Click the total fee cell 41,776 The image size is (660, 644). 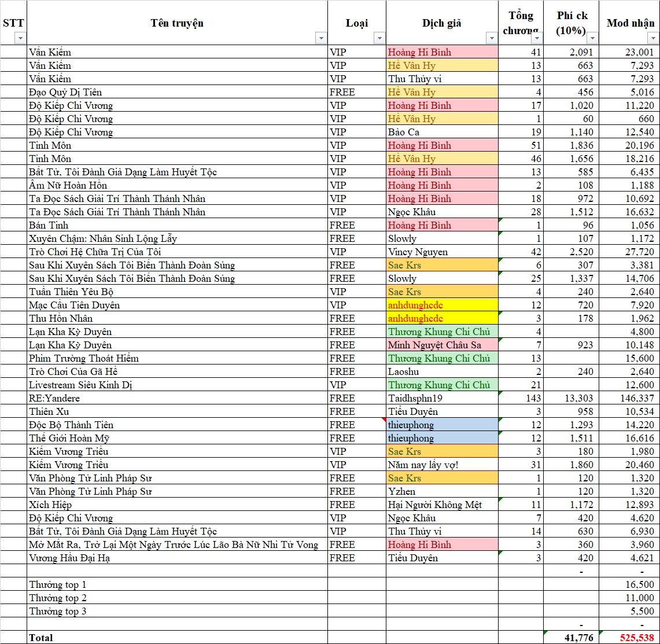pyautogui.click(x=571, y=638)
